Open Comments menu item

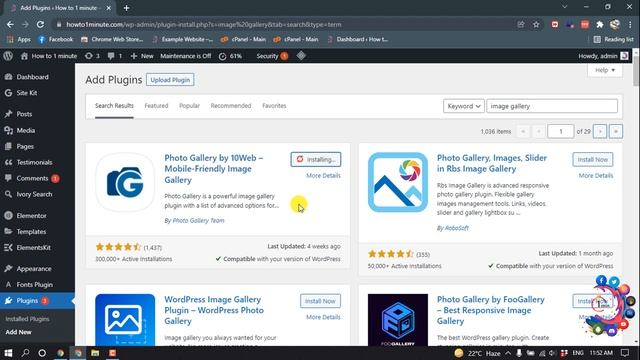coord(32,178)
